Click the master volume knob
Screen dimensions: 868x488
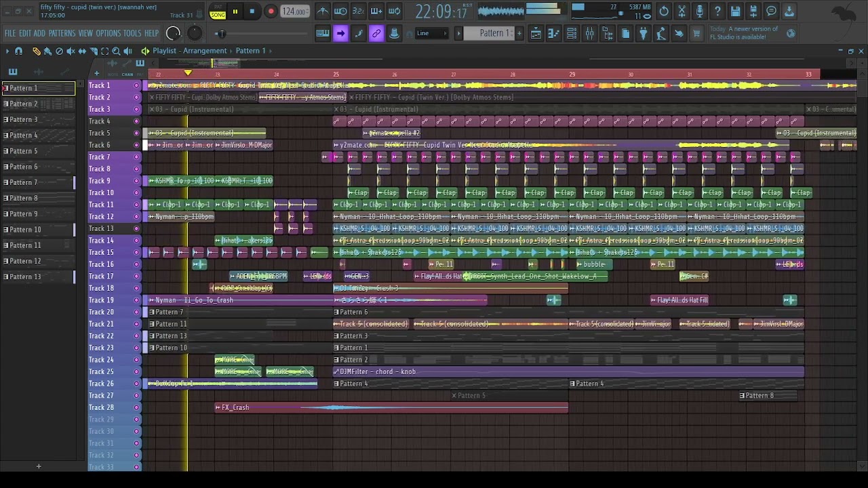(174, 33)
